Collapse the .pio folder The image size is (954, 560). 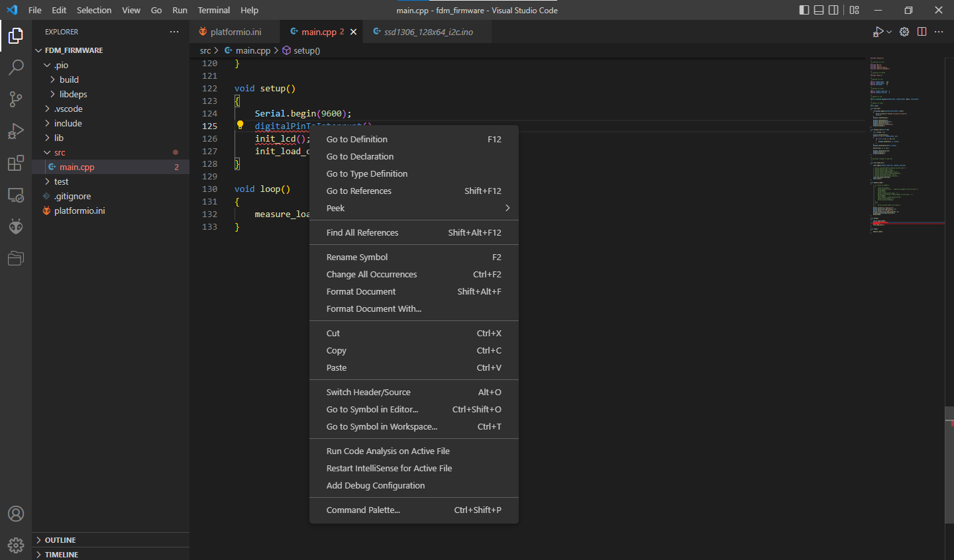click(x=111, y=65)
